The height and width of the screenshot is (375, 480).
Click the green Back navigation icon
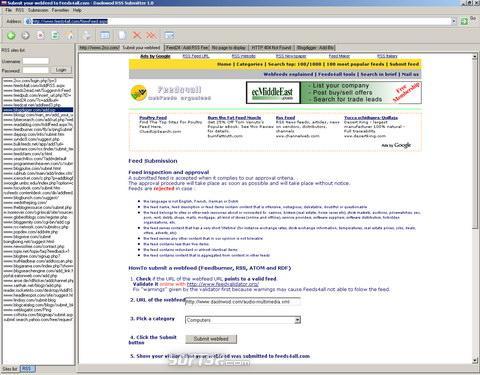(11, 35)
